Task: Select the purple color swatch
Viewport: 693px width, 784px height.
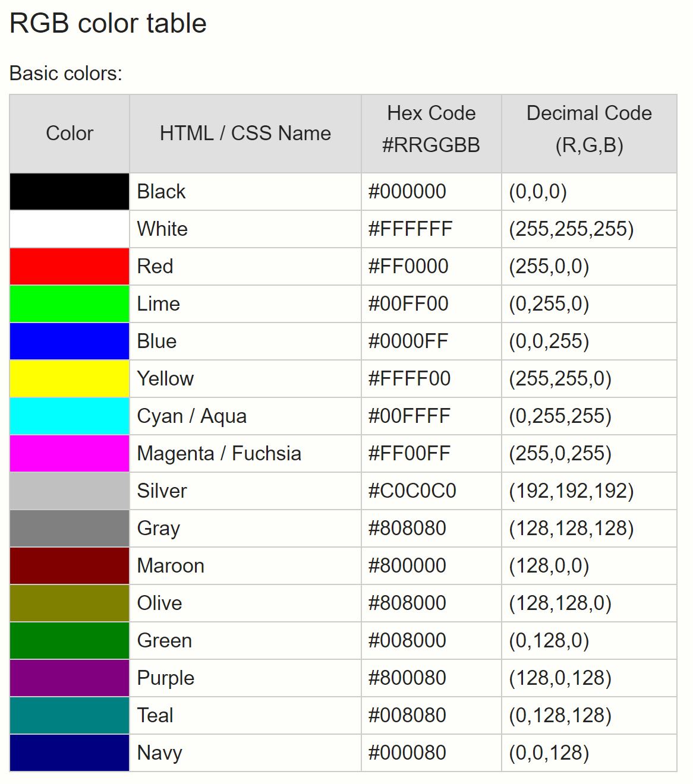Action: (x=70, y=678)
